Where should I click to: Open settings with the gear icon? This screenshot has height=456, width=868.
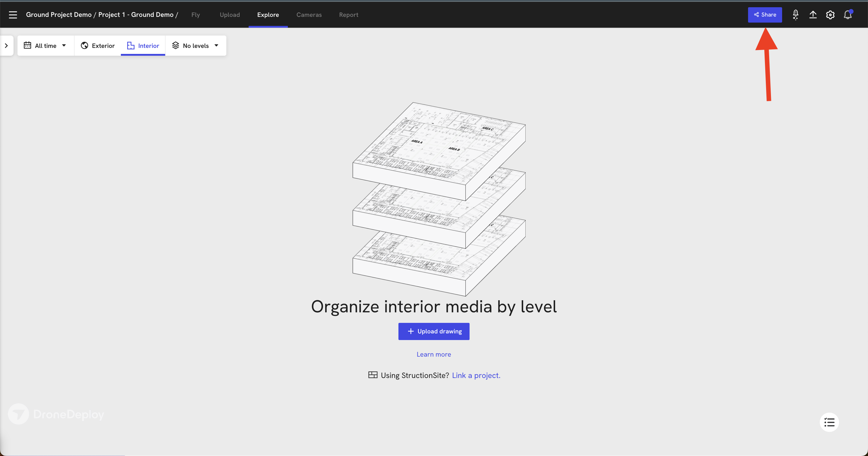(x=830, y=14)
